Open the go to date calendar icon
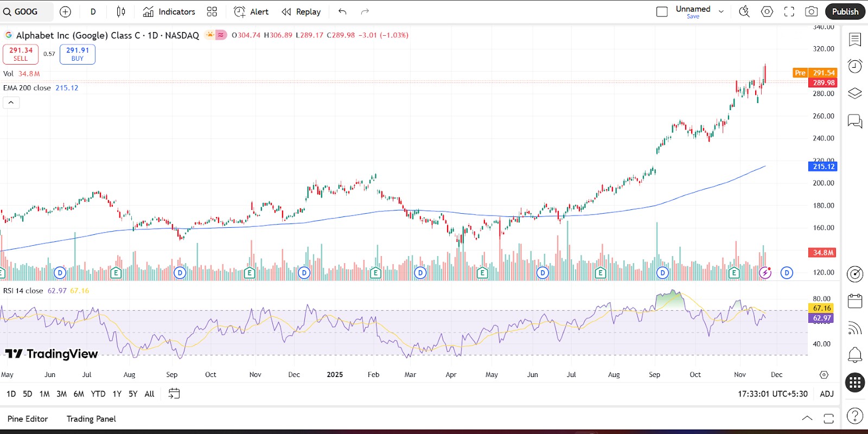868x434 pixels. tap(174, 394)
